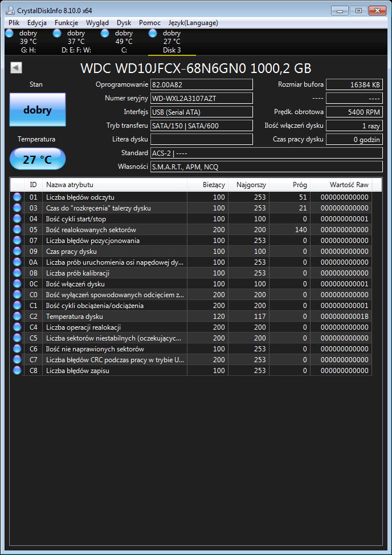This screenshot has height=555, width=392.
Task: Click the Oprogramowanie field 82.00A82
Action: coord(202,84)
